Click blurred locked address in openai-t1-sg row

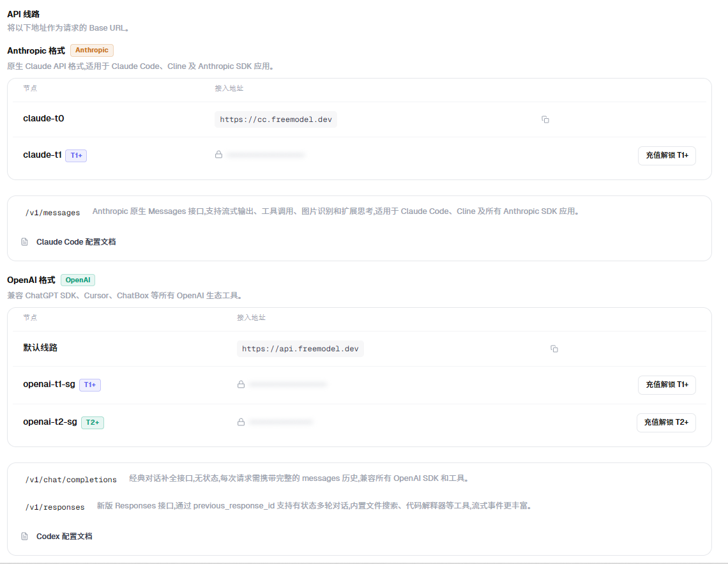click(288, 385)
